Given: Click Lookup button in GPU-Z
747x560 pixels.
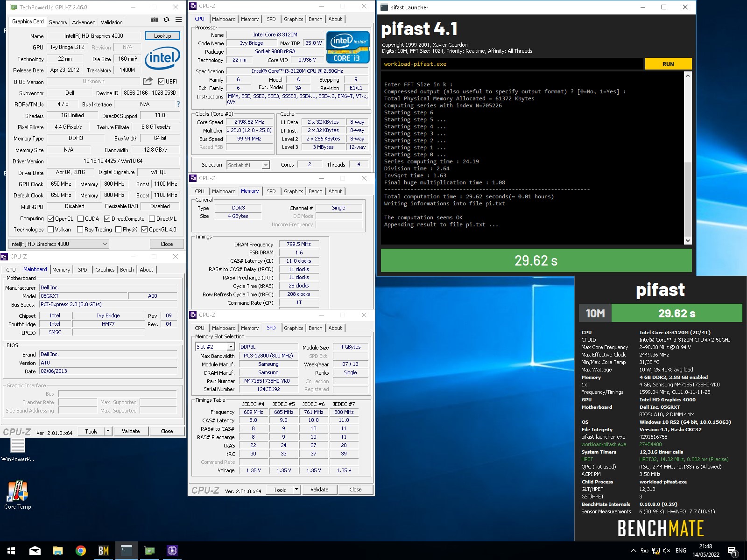Looking at the screenshot, I should [x=162, y=35].
